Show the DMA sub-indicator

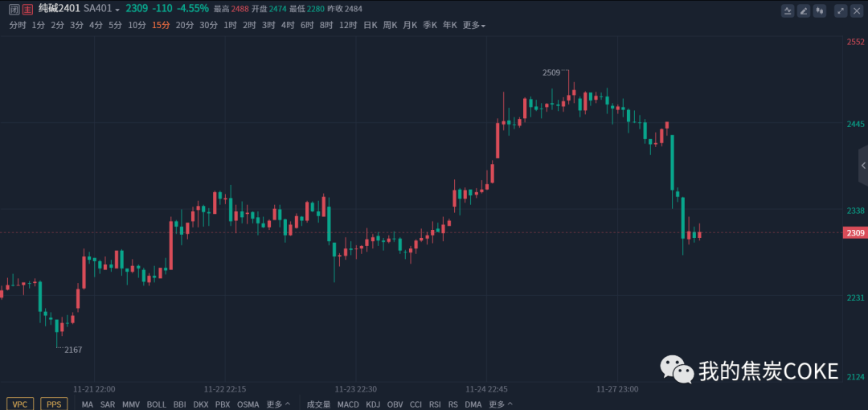[x=473, y=404]
